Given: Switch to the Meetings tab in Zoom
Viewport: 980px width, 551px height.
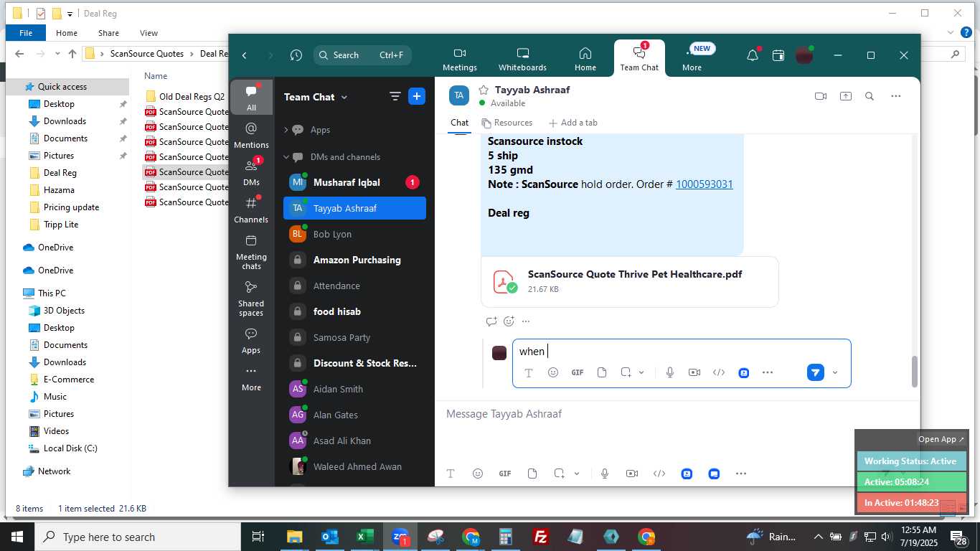Looking at the screenshot, I should [460, 59].
